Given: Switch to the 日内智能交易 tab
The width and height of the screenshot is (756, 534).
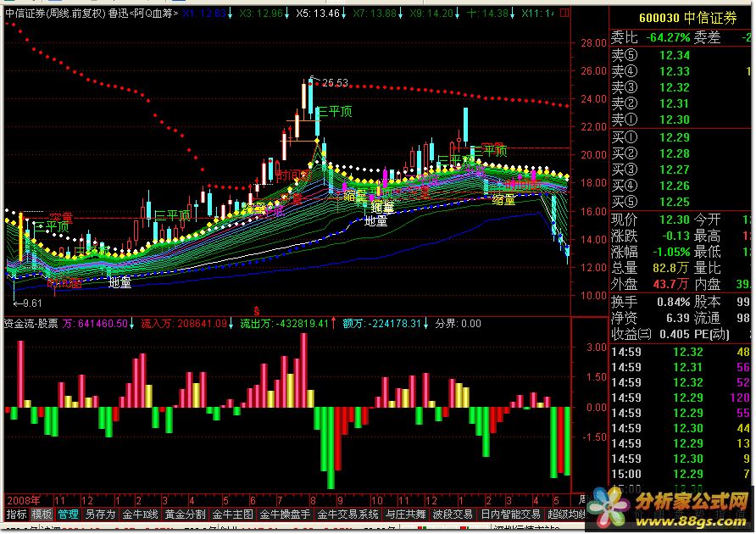Looking at the screenshot, I should coord(510,515).
